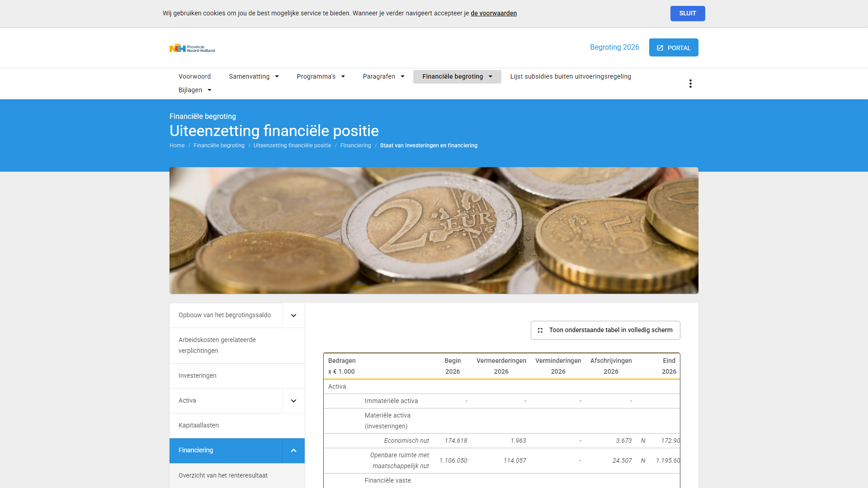The image size is (868, 488).
Task: Open the Financiële begroting dropdown
Action: coord(457,77)
